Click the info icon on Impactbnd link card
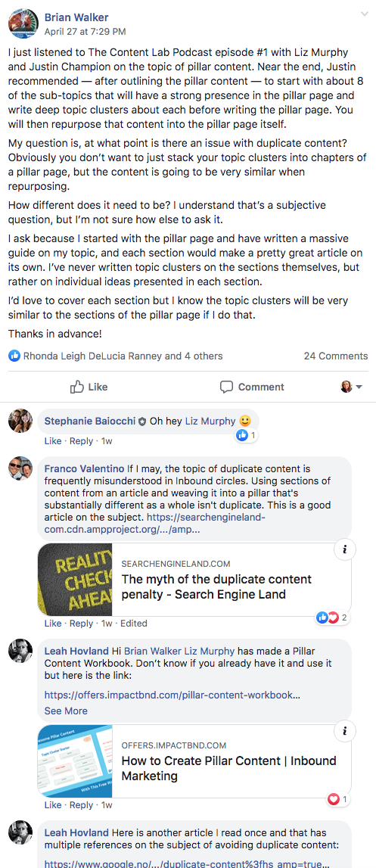 click(x=345, y=731)
